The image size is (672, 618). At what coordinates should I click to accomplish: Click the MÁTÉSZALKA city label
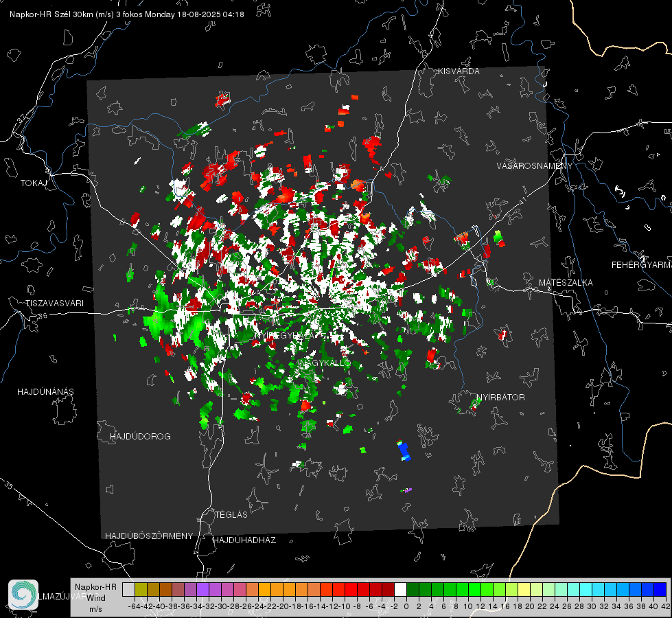(x=566, y=283)
